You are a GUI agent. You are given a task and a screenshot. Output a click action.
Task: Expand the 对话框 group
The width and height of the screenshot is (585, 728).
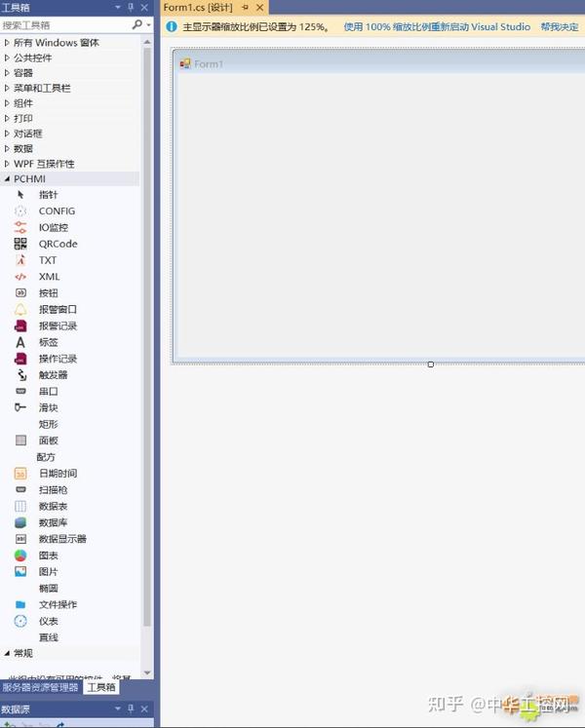coord(7,134)
